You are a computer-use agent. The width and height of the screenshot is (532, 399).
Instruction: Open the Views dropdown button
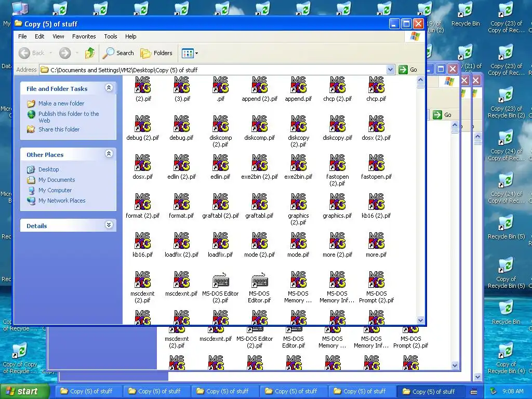[190, 53]
